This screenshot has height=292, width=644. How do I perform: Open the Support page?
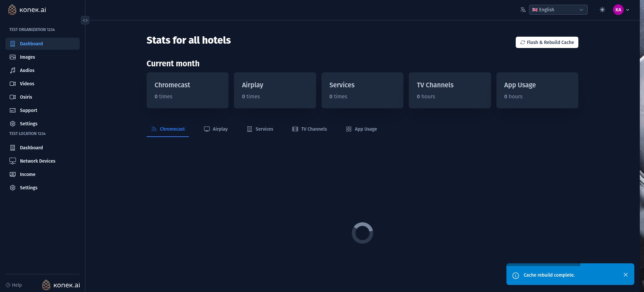tap(42, 110)
